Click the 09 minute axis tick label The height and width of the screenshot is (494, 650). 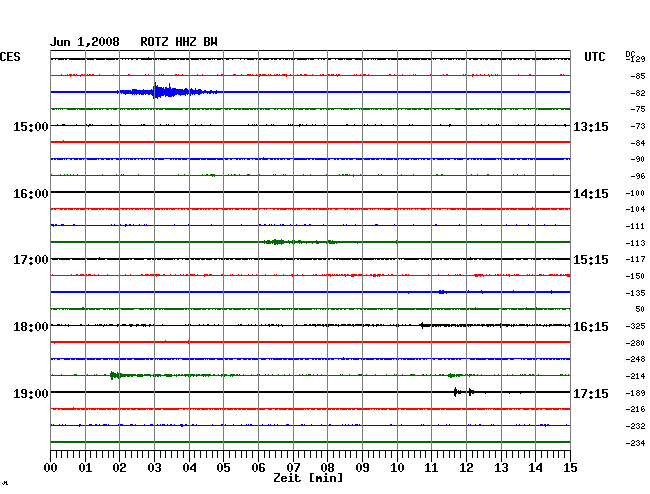click(x=362, y=467)
